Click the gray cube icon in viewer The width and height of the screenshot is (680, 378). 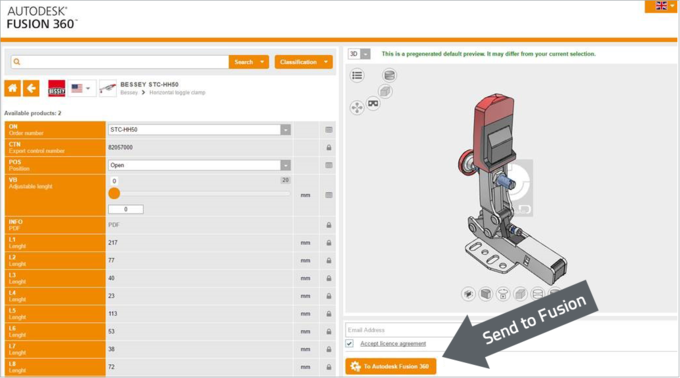click(385, 91)
